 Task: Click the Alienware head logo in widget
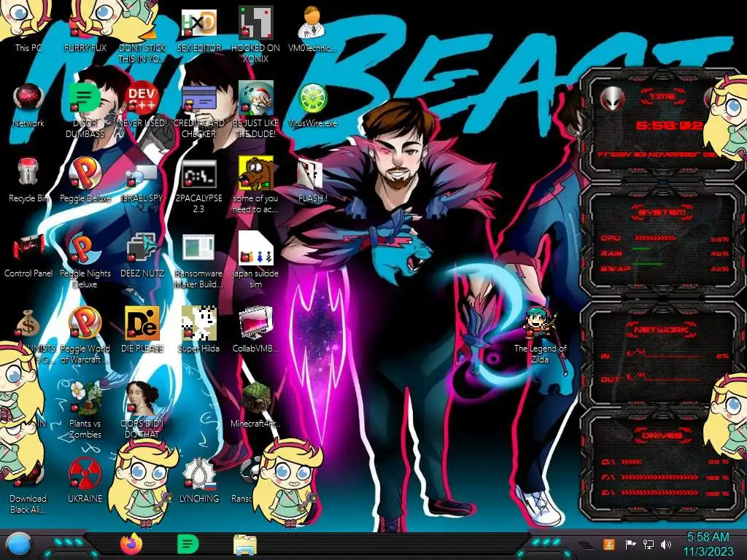click(612, 99)
